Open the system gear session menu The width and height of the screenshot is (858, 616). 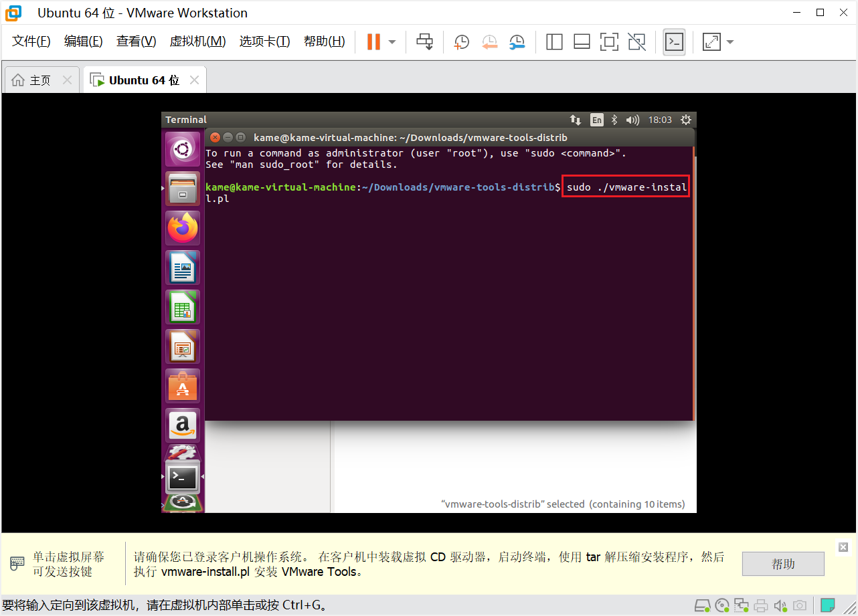[685, 120]
